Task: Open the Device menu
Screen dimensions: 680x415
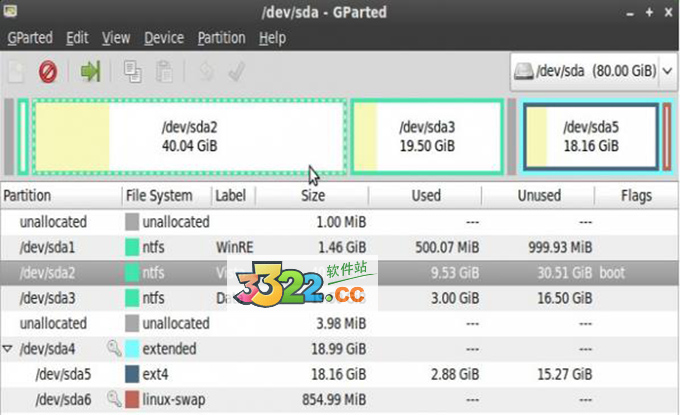Action: click(164, 38)
